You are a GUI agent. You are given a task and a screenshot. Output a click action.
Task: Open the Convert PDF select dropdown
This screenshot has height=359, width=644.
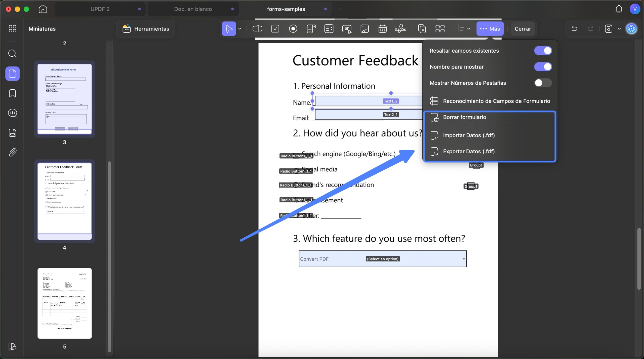pyautogui.click(x=383, y=259)
